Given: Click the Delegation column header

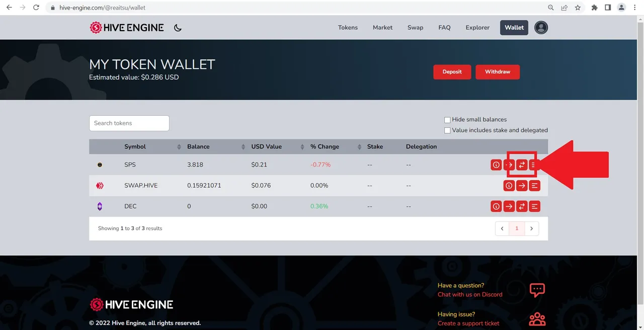Looking at the screenshot, I should (421, 146).
